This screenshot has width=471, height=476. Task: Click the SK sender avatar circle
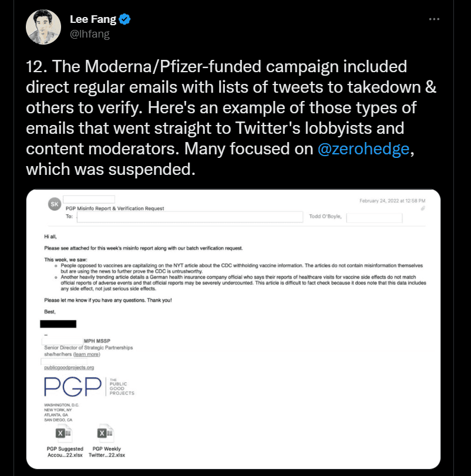point(53,204)
